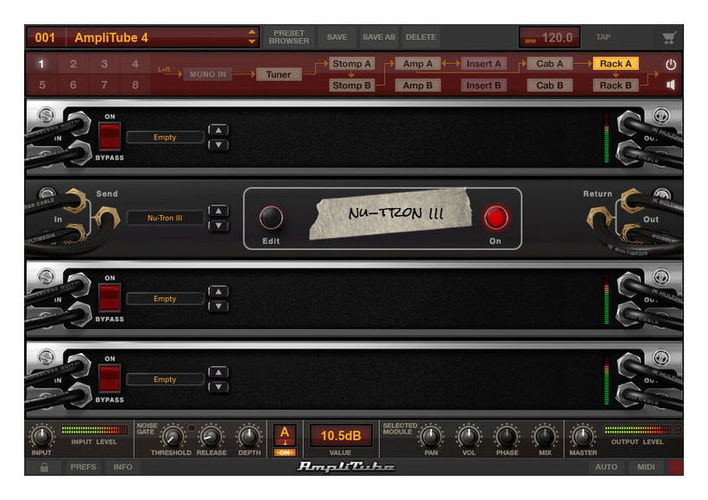Click the noise gate DEPTH knob
Viewport: 708px width, 500px height.
pos(249,436)
